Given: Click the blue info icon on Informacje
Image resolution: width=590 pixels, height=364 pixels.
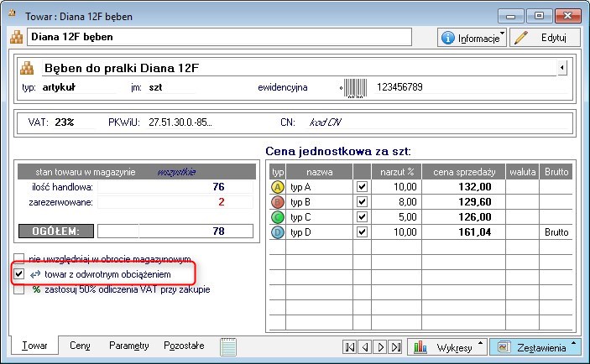Looking at the screenshot, I should 448,38.
